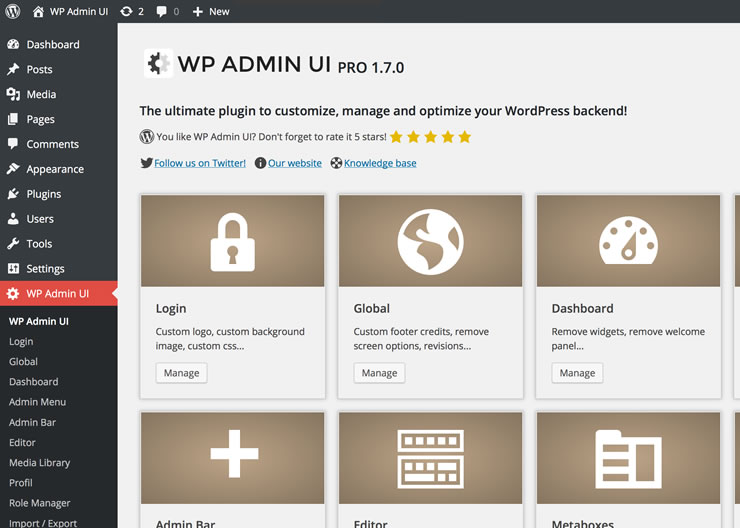This screenshot has height=528, width=740.
Task: Click the first gold rating star
Action: tap(396, 137)
